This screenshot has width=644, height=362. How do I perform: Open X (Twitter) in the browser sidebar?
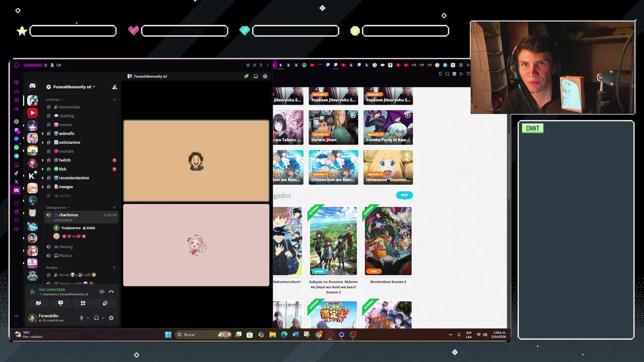coord(17,182)
